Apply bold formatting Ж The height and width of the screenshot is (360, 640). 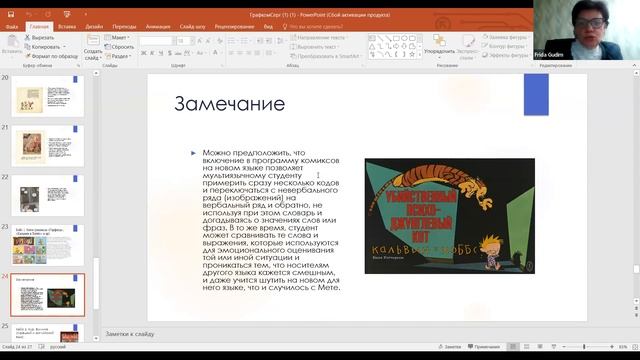(x=144, y=53)
